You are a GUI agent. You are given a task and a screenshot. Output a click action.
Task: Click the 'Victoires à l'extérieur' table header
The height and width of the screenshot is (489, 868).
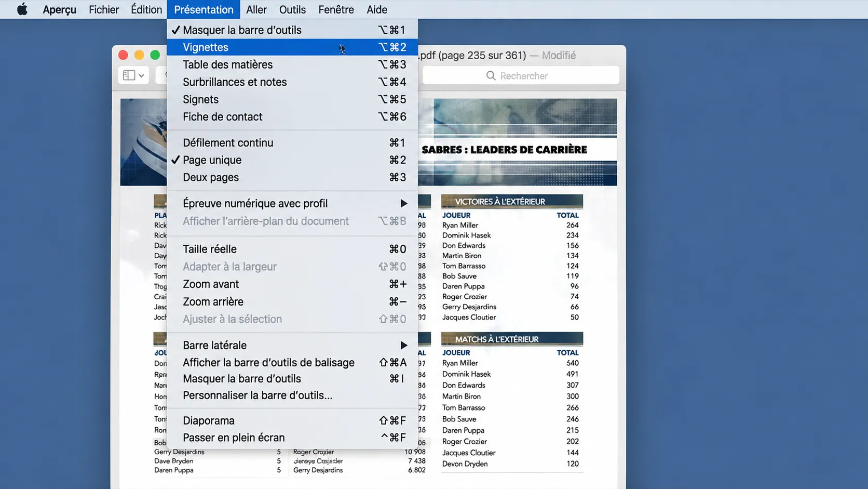(512, 202)
